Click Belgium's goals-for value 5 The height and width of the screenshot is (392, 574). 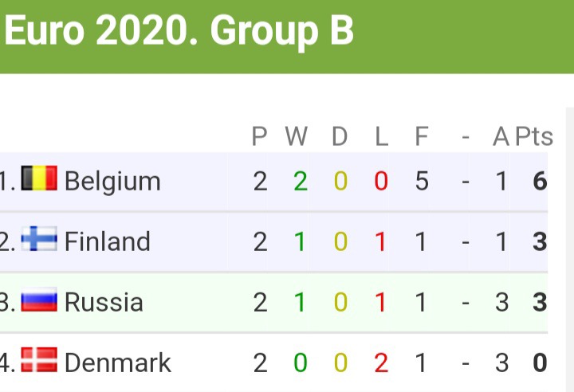[x=421, y=182]
